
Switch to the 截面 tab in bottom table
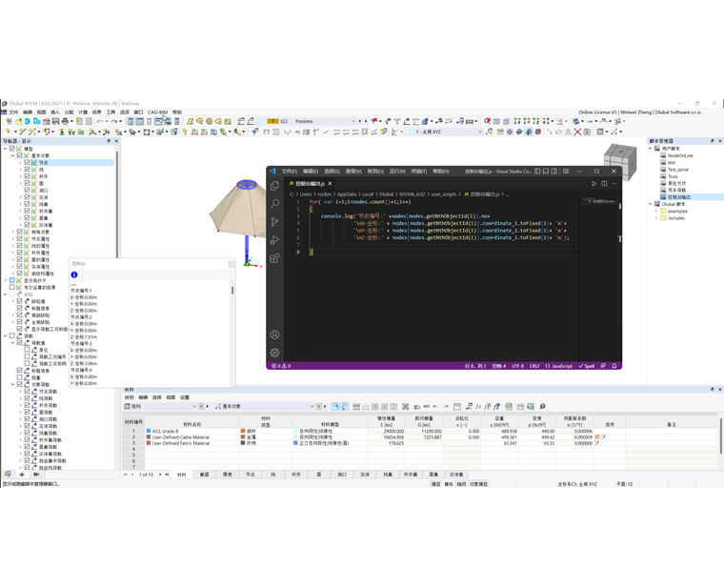tap(205, 475)
